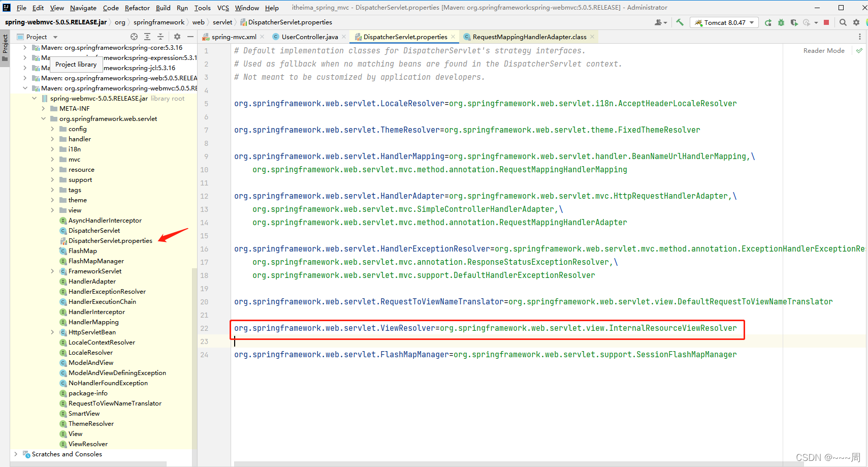The image size is (868, 467).
Task: Open editor tabs more options menu
Action: (x=859, y=37)
